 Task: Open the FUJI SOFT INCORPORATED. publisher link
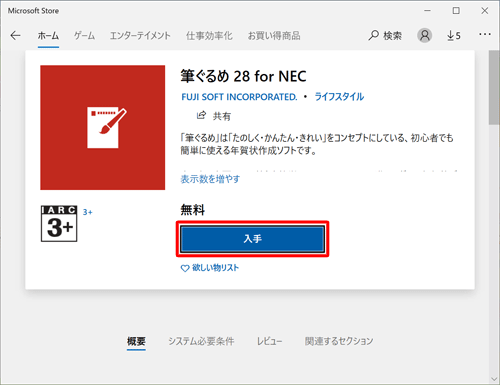(x=239, y=97)
